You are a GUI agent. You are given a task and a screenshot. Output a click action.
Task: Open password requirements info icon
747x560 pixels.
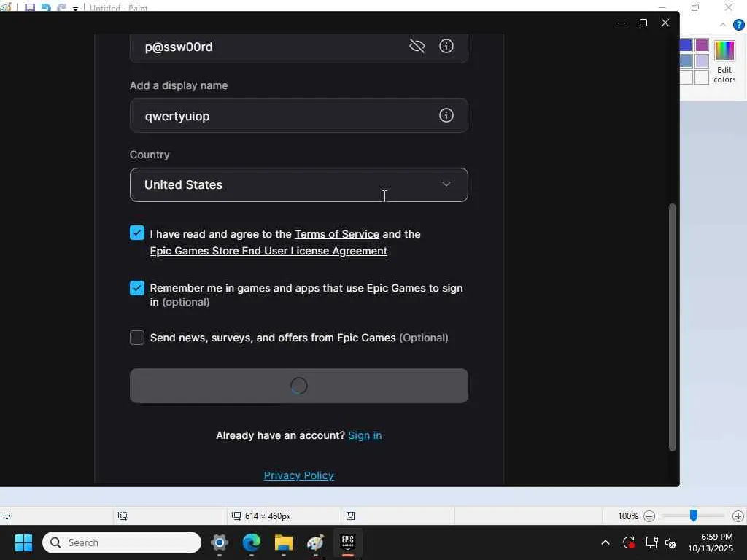[x=446, y=46]
